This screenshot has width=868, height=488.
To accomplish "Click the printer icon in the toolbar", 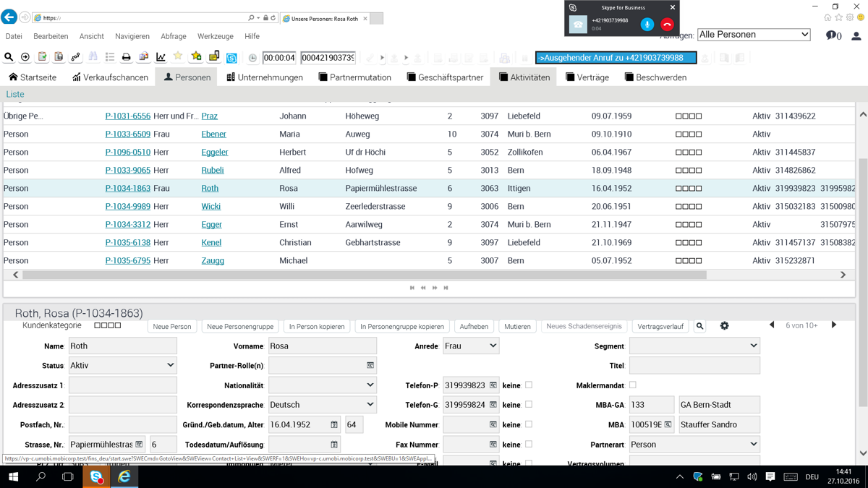I will tap(127, 57).
